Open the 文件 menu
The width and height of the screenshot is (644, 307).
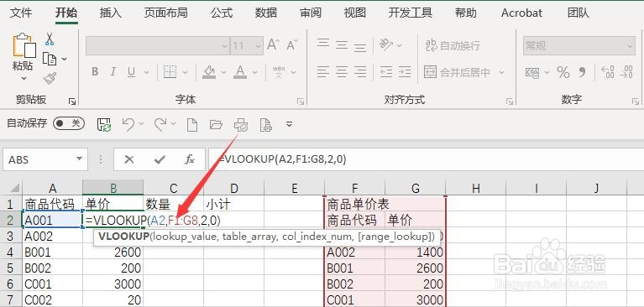tap(21, 13)
